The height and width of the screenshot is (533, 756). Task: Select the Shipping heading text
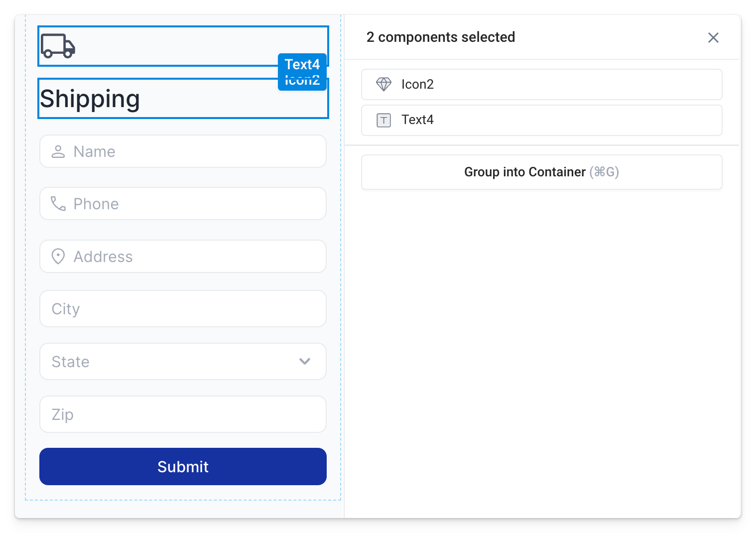(x=90, y=99)
